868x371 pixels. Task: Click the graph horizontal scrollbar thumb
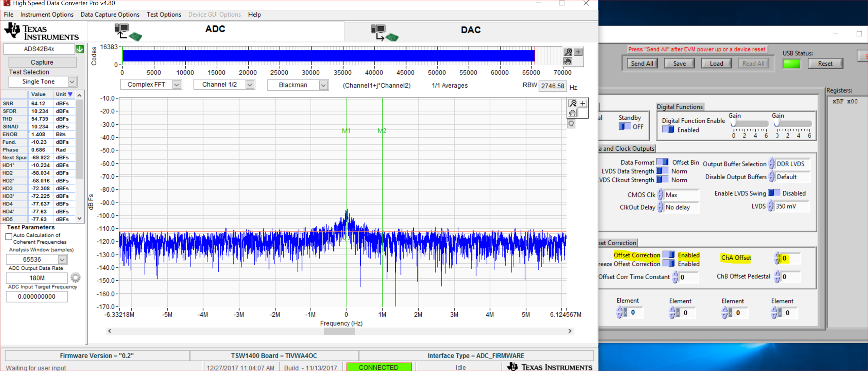[x=339, y=331]
